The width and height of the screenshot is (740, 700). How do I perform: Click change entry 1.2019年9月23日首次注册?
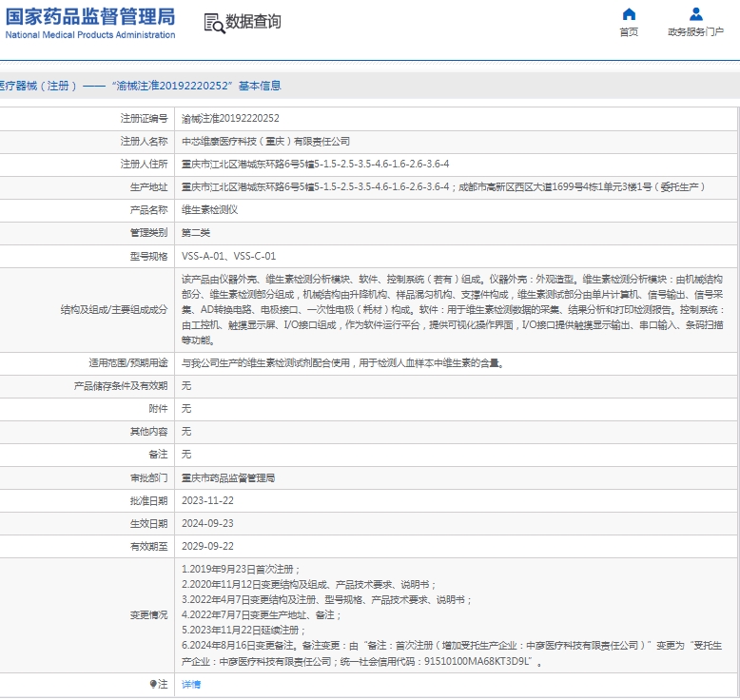(x=241, y=570)
